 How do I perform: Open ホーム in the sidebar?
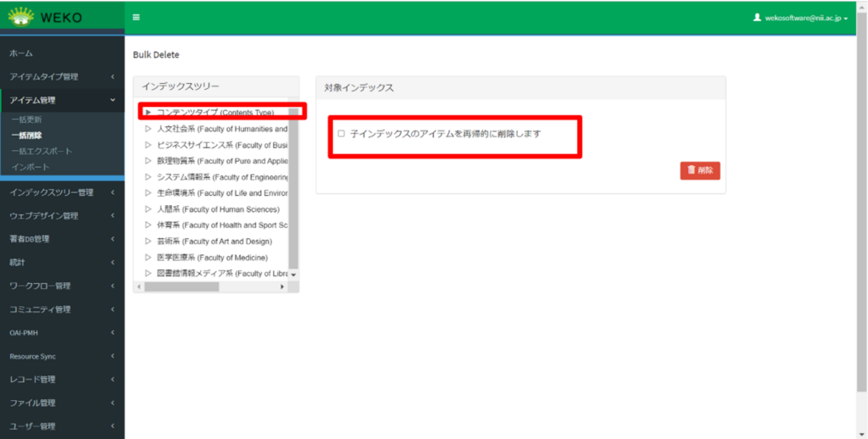point(21,53)
